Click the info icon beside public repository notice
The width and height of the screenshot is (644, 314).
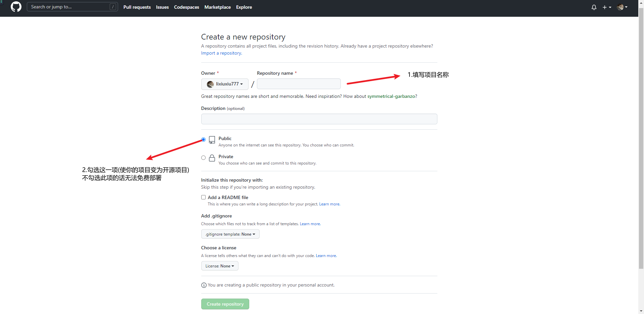point(204,285)
